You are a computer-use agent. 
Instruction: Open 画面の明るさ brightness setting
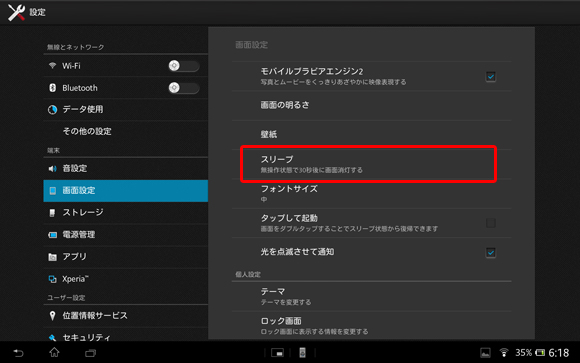pyautogui.click(x=371, y=105)
